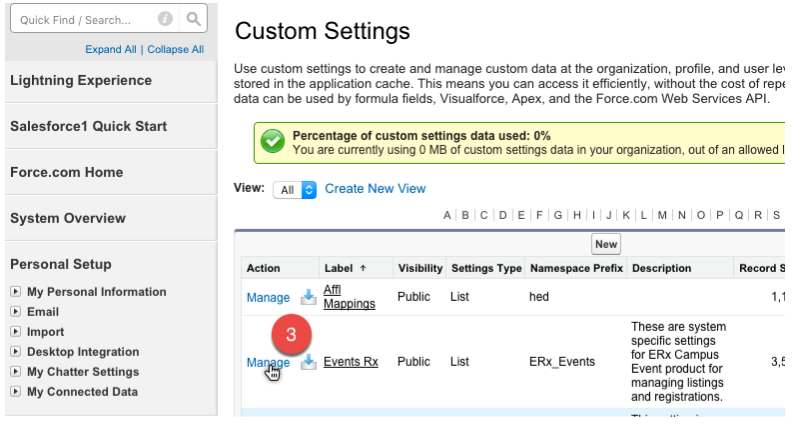Expand My Personal Information section
Image resolution: width=793 pixels, height=425 pixels.
point(15,292)
